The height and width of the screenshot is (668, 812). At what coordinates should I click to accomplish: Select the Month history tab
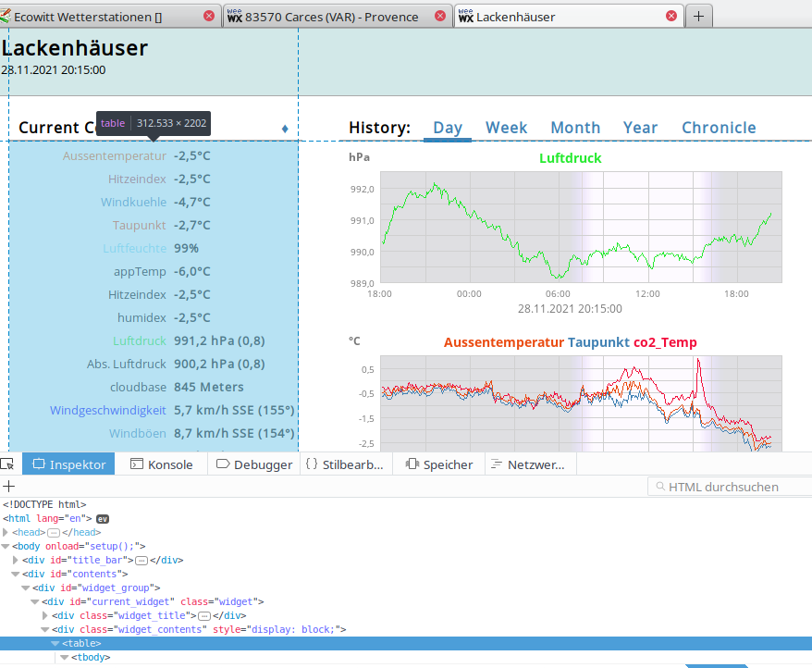click(575, 128)
